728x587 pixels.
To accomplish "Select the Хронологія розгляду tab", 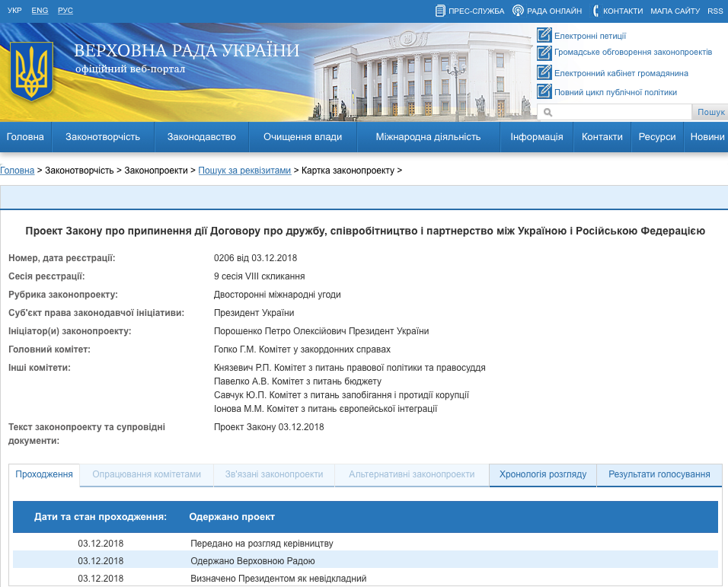I will coord(543,474).
